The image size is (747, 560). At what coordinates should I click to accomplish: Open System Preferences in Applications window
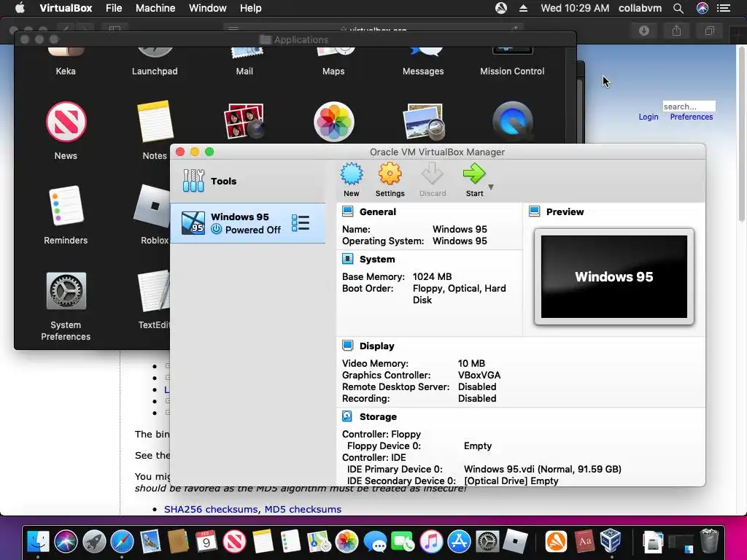66,290
